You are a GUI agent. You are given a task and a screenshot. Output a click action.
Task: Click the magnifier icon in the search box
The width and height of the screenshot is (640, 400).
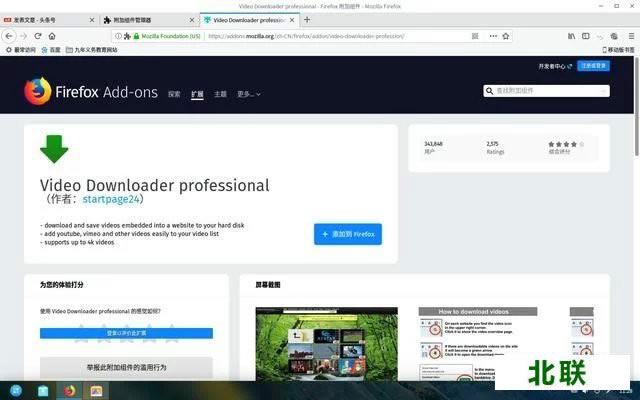tap(489, 91)
